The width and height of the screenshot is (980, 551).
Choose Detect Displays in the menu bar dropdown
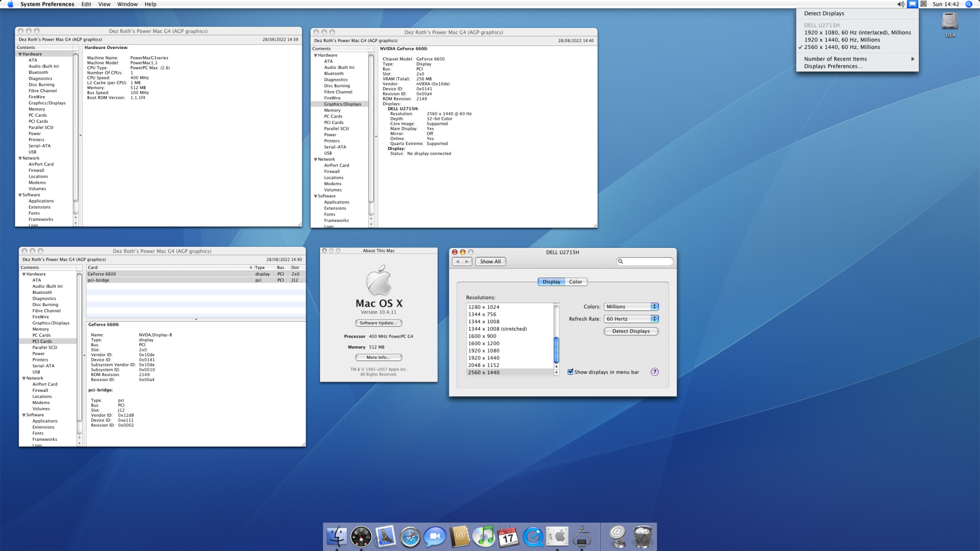(857, 14)
